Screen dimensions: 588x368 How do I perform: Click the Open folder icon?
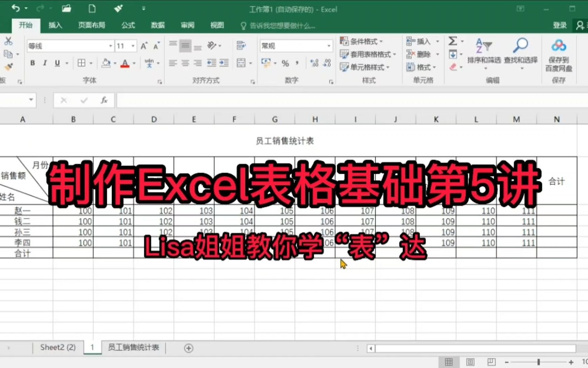pos(66,9)
